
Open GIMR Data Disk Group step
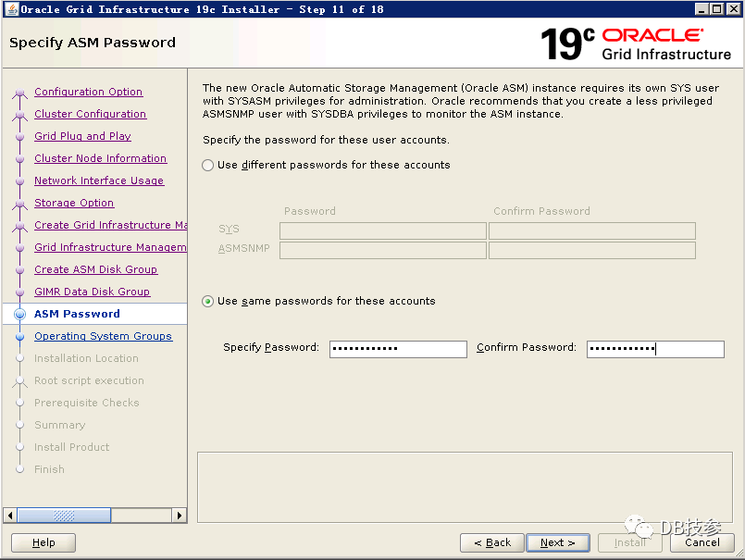[x=93, y=292]
